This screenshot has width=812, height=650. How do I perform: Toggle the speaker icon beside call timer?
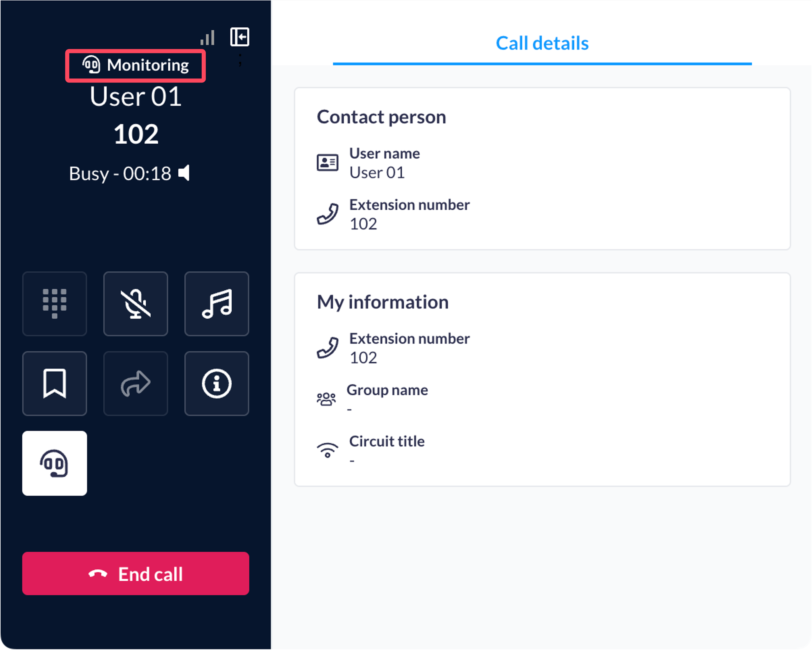[x=184, y=173]
